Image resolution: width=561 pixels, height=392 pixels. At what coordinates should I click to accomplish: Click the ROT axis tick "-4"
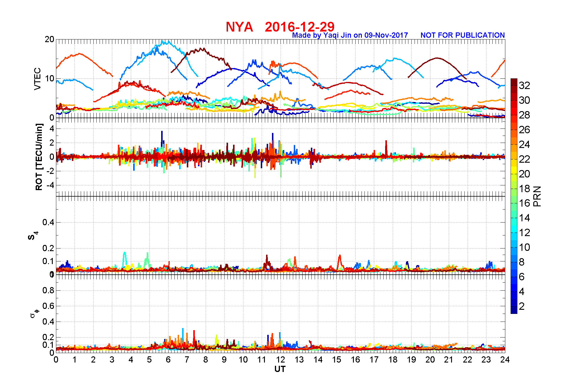[x=50, y=185]
